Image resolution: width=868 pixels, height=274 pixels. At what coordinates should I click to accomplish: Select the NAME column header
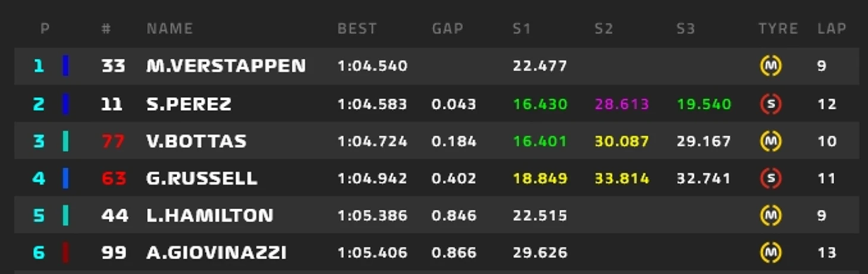tap(169, 29)
